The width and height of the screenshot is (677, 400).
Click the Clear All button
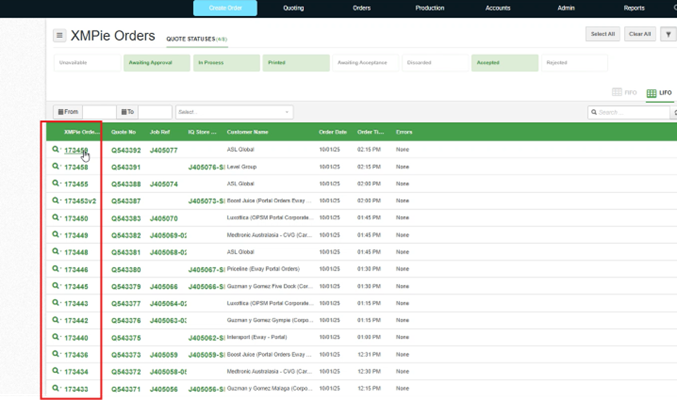[640, 34]
